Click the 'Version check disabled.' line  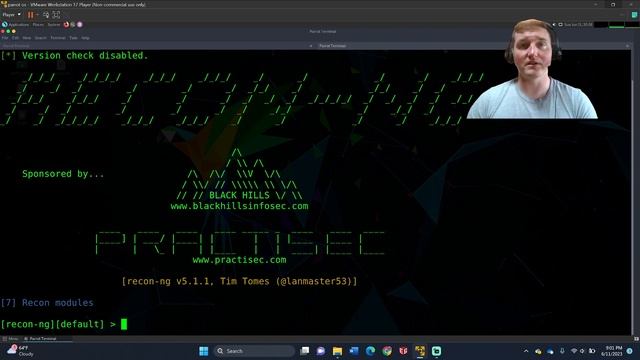point(74,56)
